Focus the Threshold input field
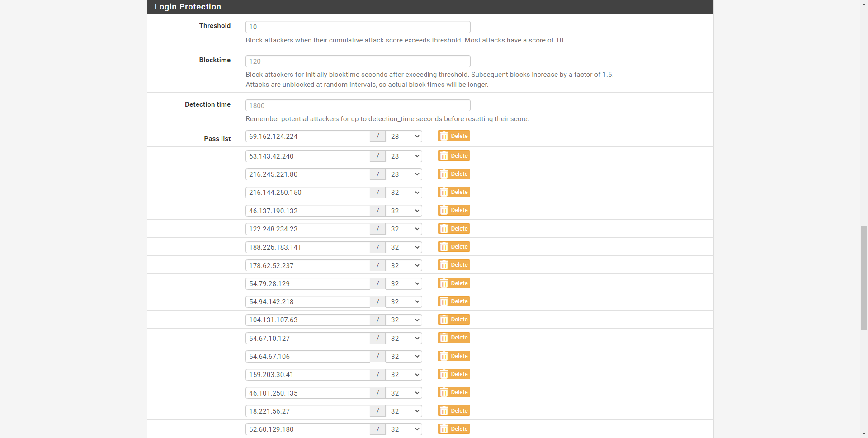Screen dimensions: 868x438 click(x=358, y=27)
